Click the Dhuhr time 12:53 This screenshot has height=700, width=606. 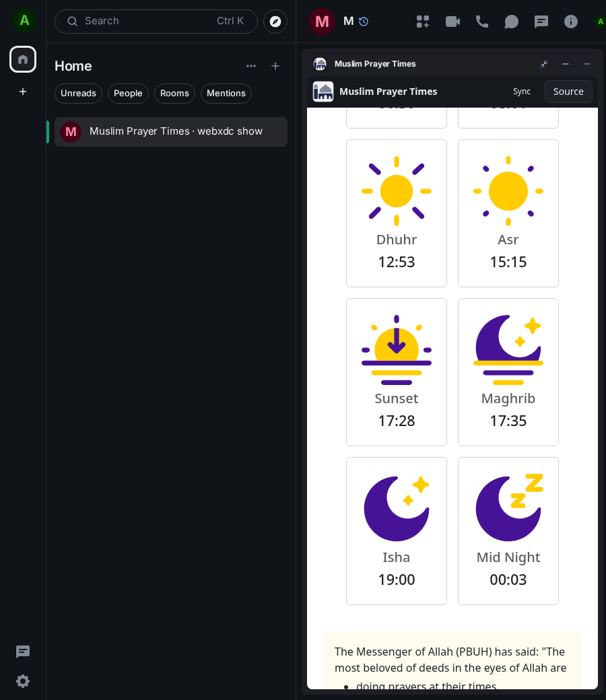(x=397, y=262)
